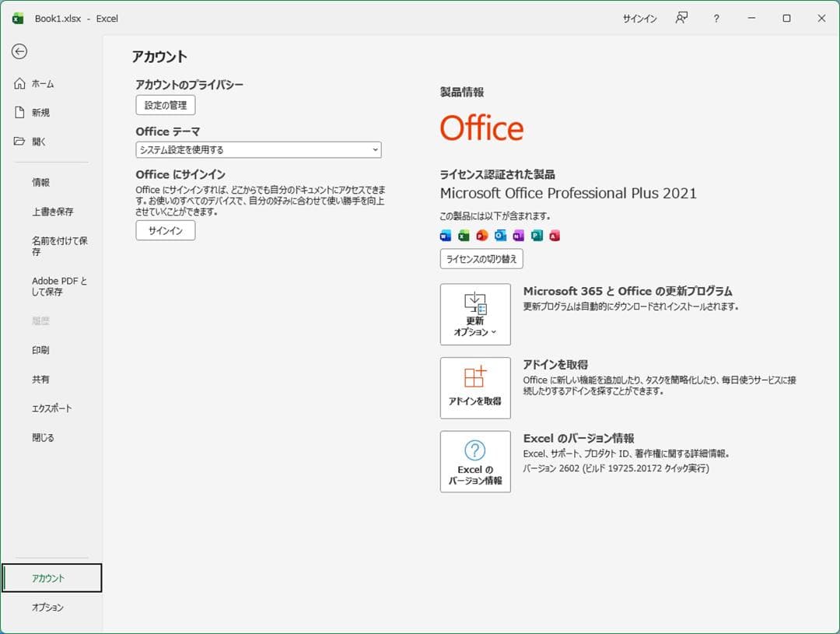Image resolution: width=840 pixels, height=634 pixels.
Task: Open the 更新オプション update options button
Action: pos(475,314)
